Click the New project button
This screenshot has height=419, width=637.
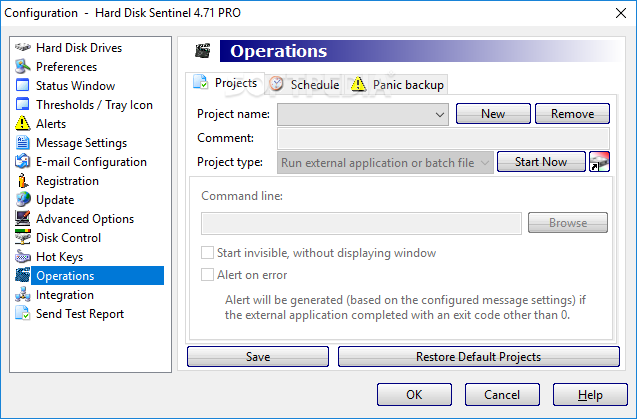pos(493,114)
